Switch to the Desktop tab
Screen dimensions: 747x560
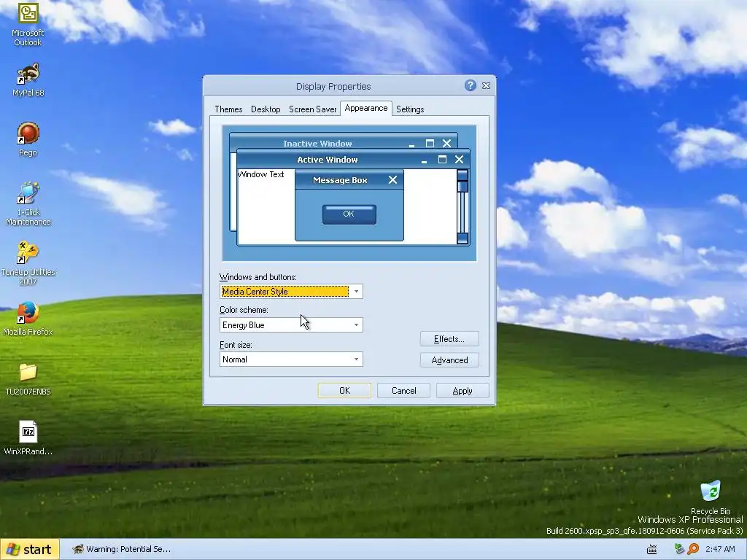(x=266, y=109)
